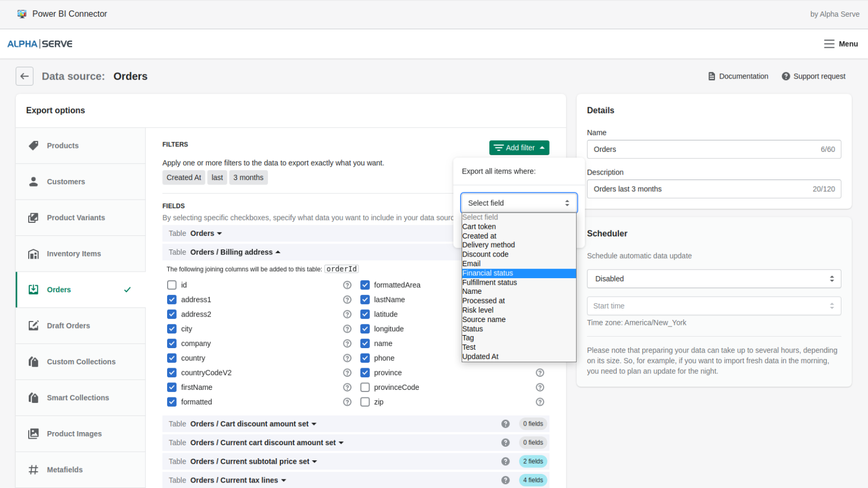
Task: Click the Add filter button
Action: pos(518,147)
